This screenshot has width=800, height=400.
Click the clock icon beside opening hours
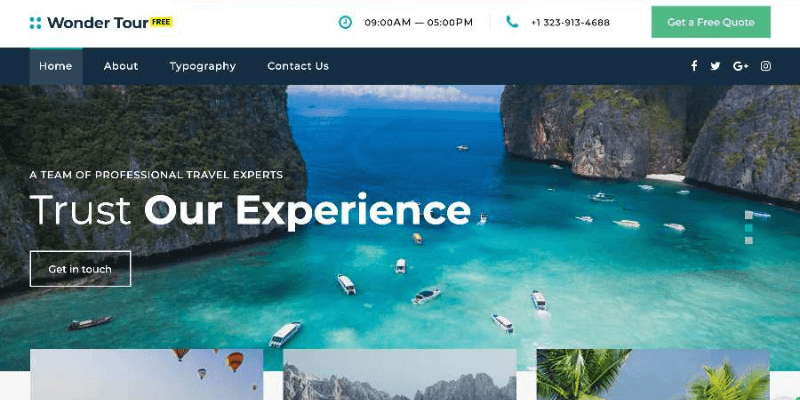tap(345, 22)
